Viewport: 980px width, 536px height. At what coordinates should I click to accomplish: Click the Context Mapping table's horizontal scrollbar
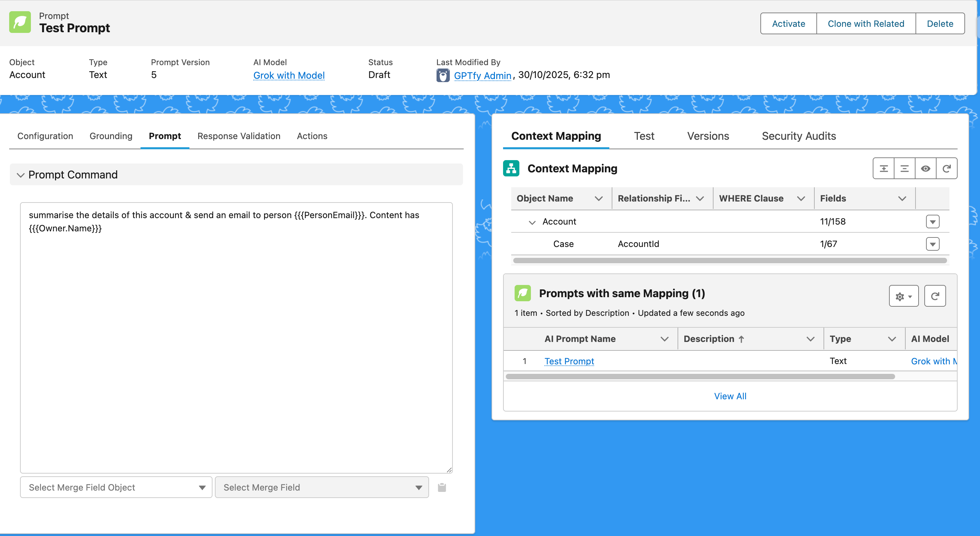tap(730, 261)
